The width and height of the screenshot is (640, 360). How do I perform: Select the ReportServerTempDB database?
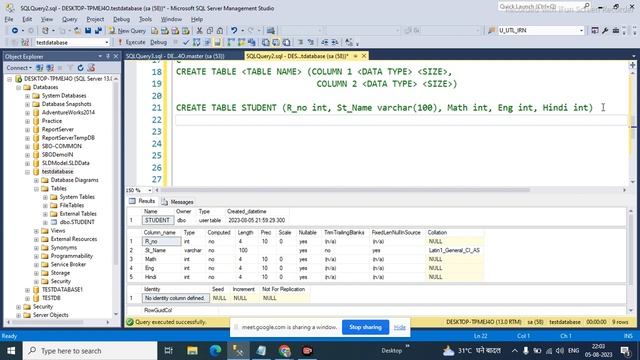pyautogui.click(x=68, y=138)
